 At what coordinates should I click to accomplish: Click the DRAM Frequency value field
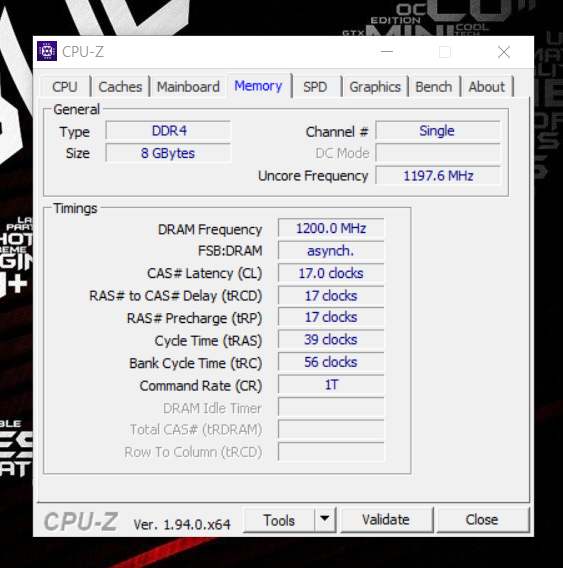331,228
